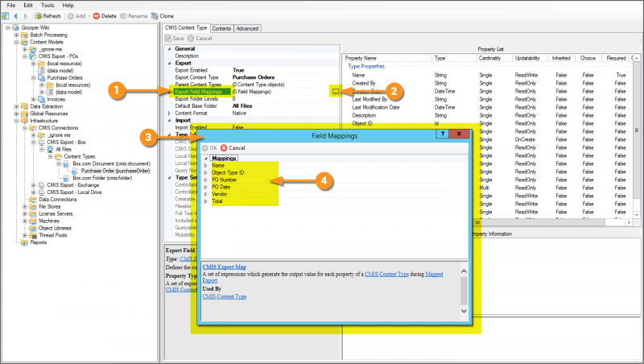The width and height of the screenshot is (644, 364).
Task: Navigate back with the left arrow icon
Action: 15,16
